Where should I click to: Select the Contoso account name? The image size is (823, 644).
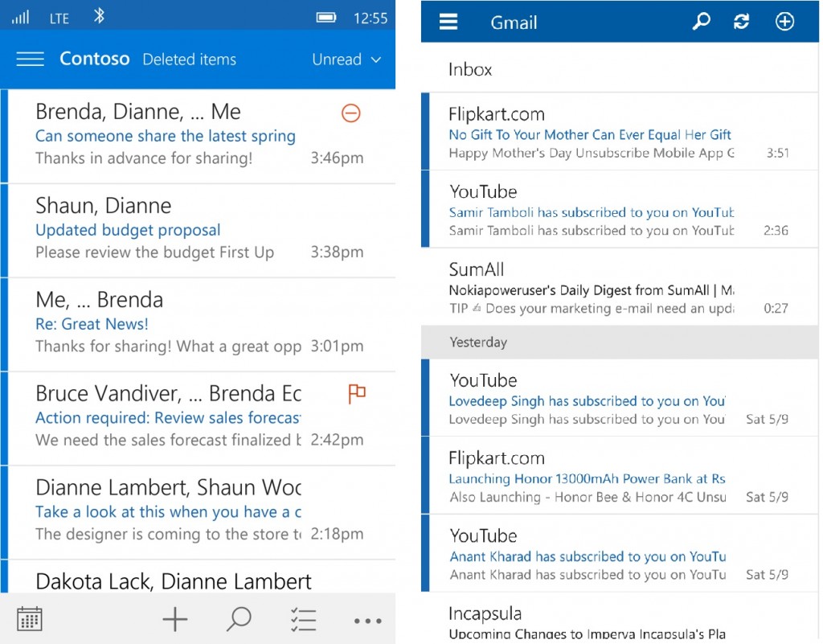pyautogui.click(x=95, y=58)
